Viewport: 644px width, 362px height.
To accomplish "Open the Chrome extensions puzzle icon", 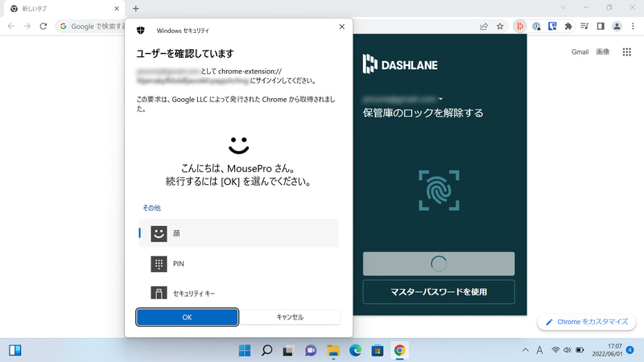I will click(x=568, y=27).
